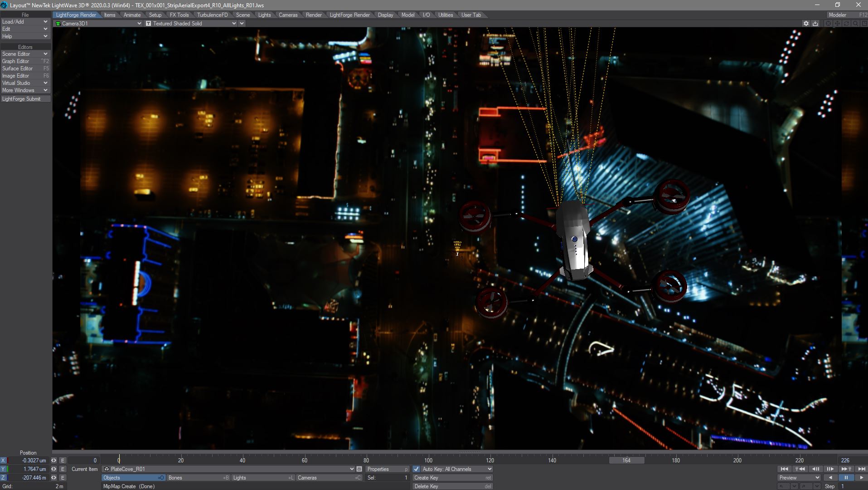Play animation forward

click(x=861, y=478)
